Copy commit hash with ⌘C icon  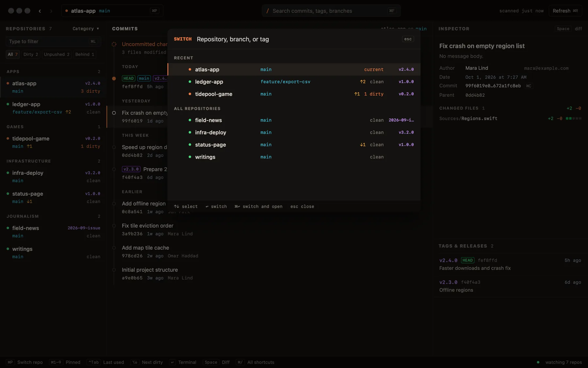[529, 86]
